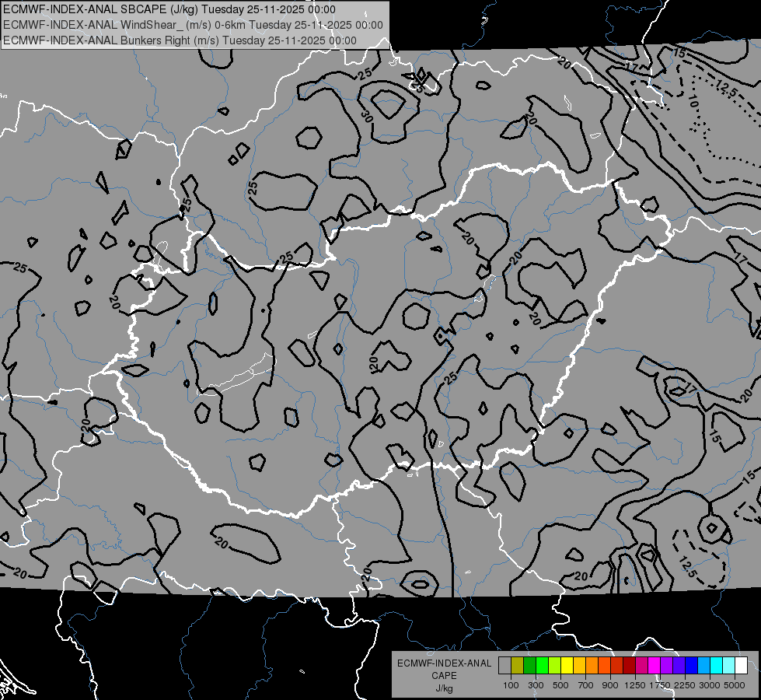Click legend value 900

click(610, 685)
